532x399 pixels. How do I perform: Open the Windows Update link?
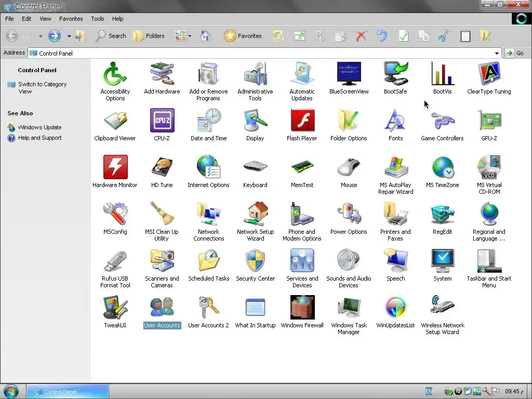[39, 128]
